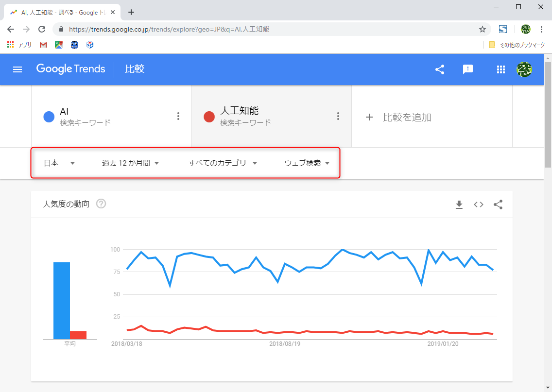552x392 pixels.
Task: Click the bookmark star in the address bar
Action: 483,29
